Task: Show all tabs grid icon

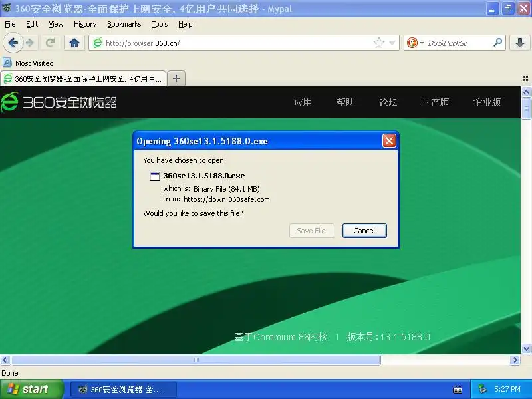Action: (525, 78)
